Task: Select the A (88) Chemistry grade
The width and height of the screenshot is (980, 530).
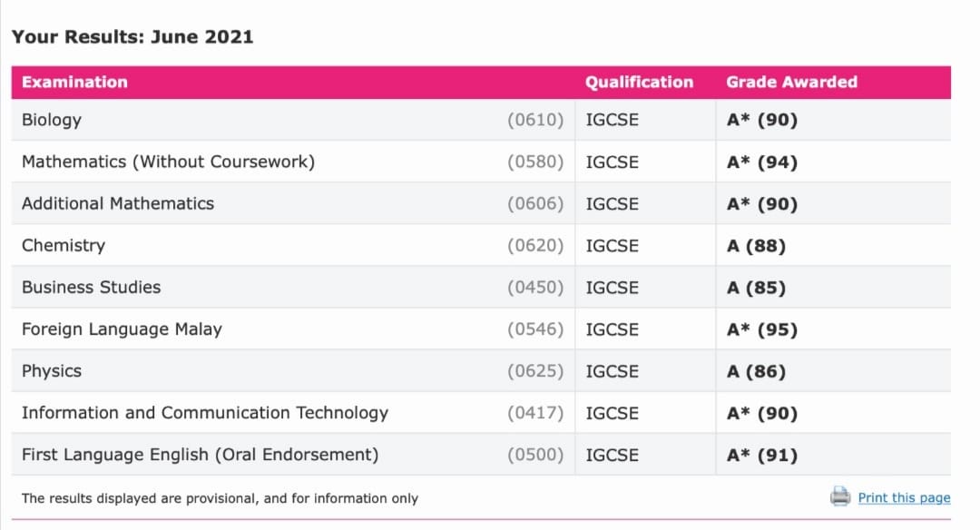Action: click(x=756, y=246)
